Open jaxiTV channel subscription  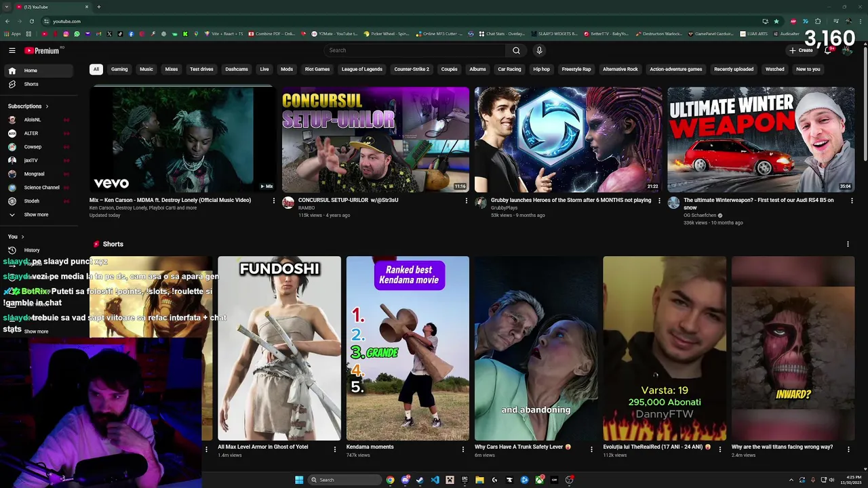(38, 161)
